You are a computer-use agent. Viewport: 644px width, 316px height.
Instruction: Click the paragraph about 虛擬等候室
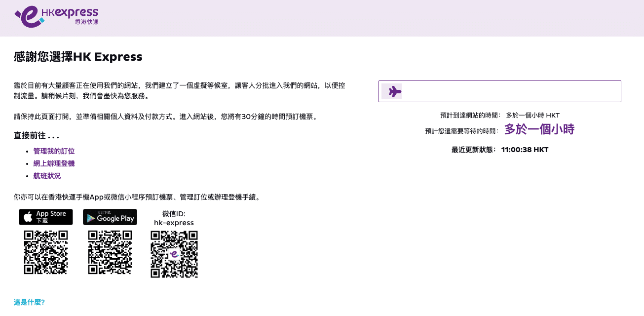(180, 90)
